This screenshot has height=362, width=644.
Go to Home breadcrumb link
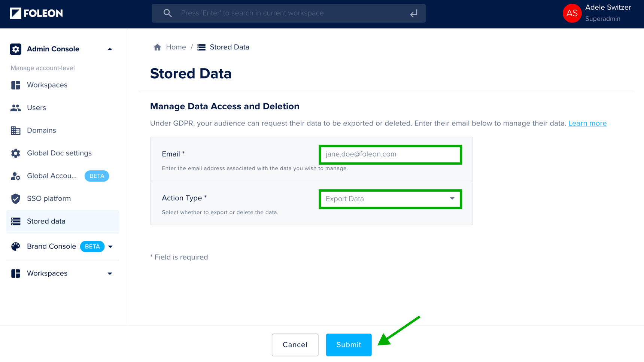tap(176, 47)
